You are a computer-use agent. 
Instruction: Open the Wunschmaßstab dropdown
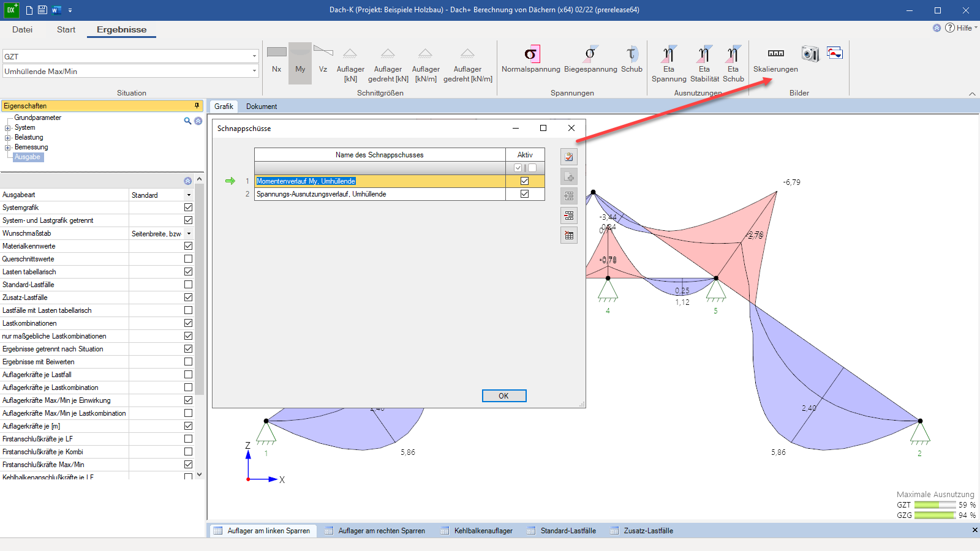click(x=189, y=234)
